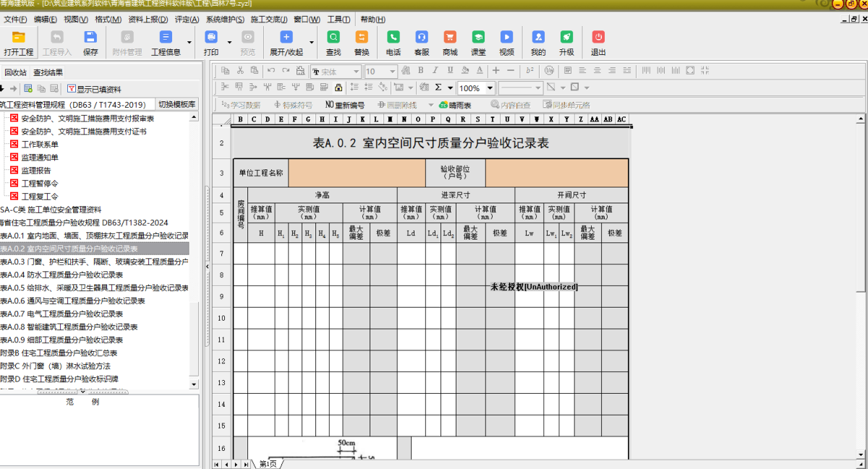
Task: Click the 验收部位 orange input cell
Action: (x=557, y=173)
